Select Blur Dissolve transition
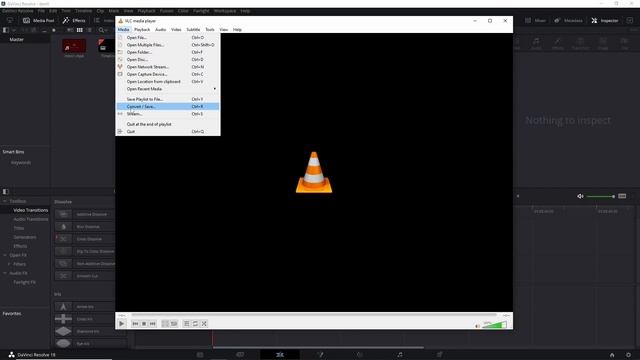This screenshot has width=640, height=360. [x=84, y=227]
